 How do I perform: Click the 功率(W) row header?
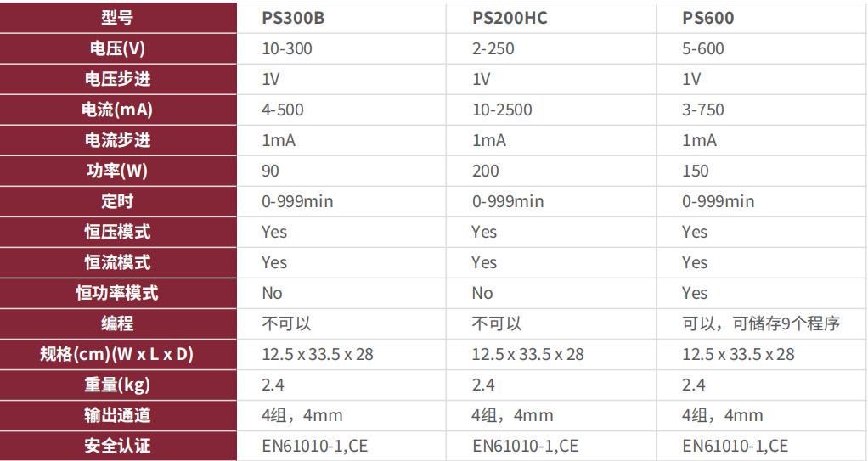point(117,171)
